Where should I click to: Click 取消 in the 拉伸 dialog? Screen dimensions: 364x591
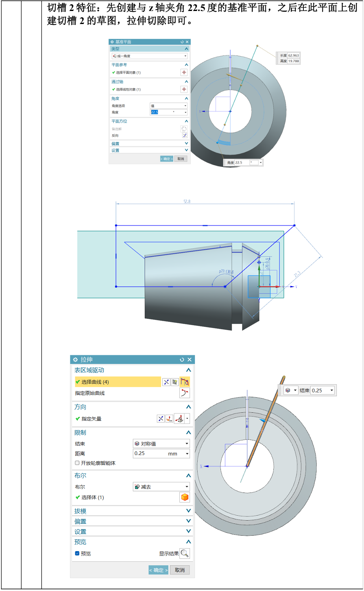180,570
